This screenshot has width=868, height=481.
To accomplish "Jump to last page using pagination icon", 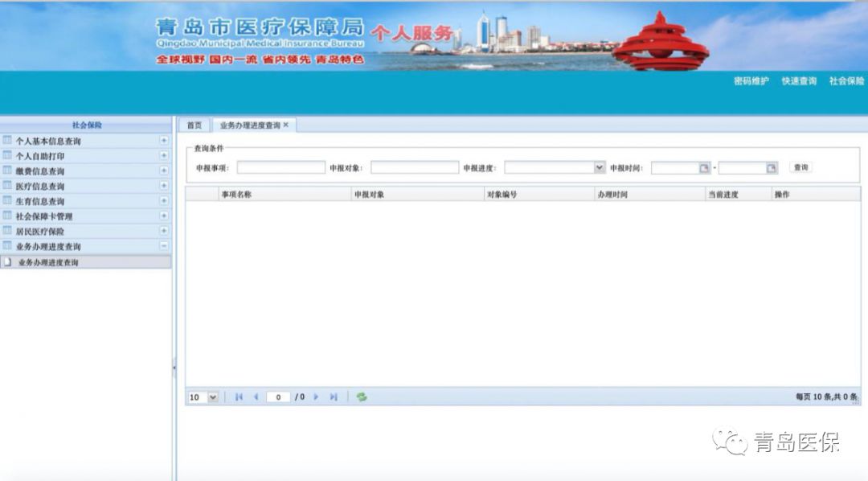I will pyautogui.click(x=334, y=397).
